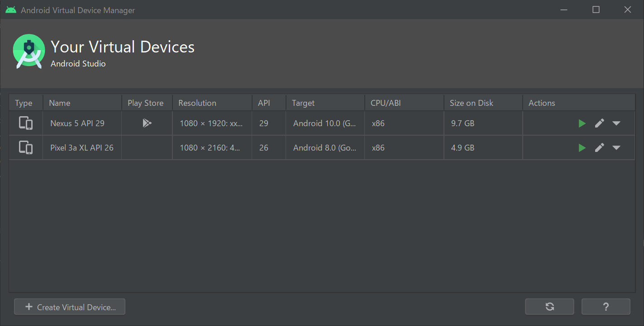Click the Resolution column header
The height and width of the screenshot is (326, 644).
point(197,103)
